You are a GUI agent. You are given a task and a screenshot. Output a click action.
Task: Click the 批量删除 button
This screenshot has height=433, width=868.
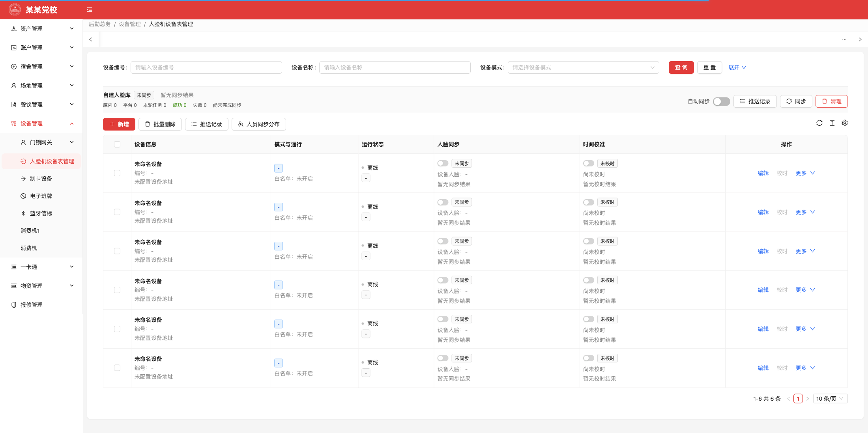[x=160, y=124]
